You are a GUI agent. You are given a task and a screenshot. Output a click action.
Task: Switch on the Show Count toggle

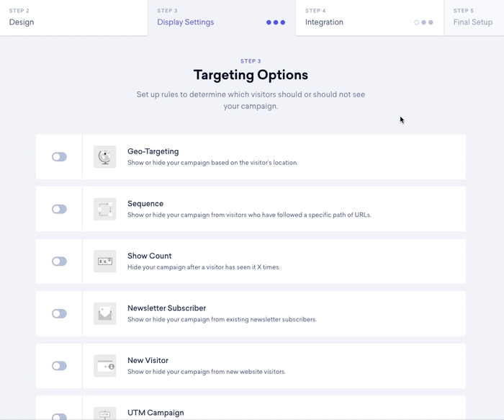click(x=59, y=262)
